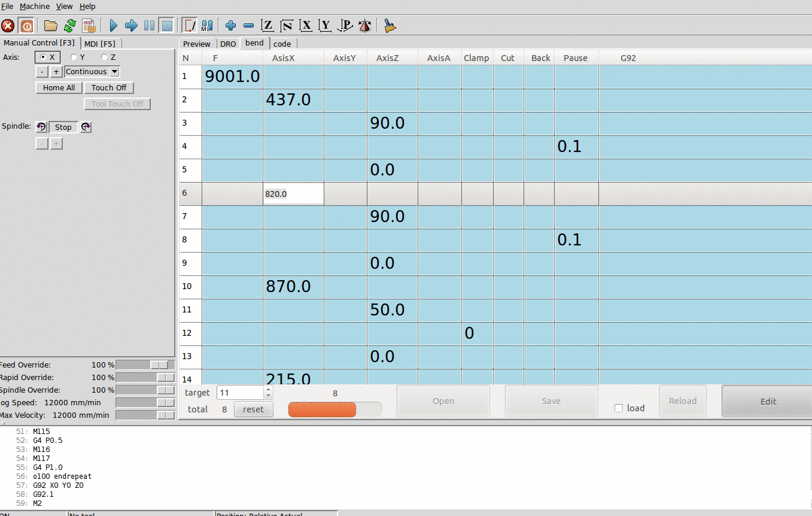The width and height of the screenshot is (812, 516).
Task: Click the Reload button in bend tab
Action: tap(683, 401)
